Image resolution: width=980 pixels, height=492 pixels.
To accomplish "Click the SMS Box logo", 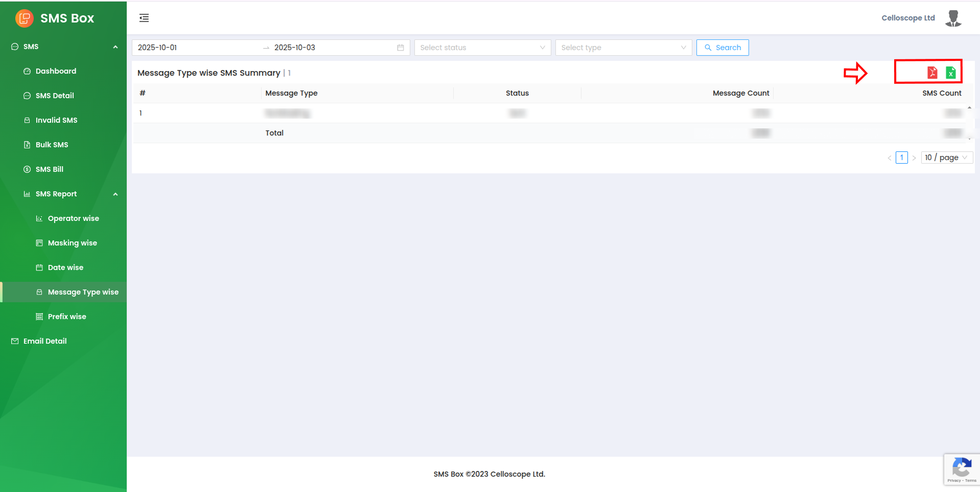I will [25, 18].
